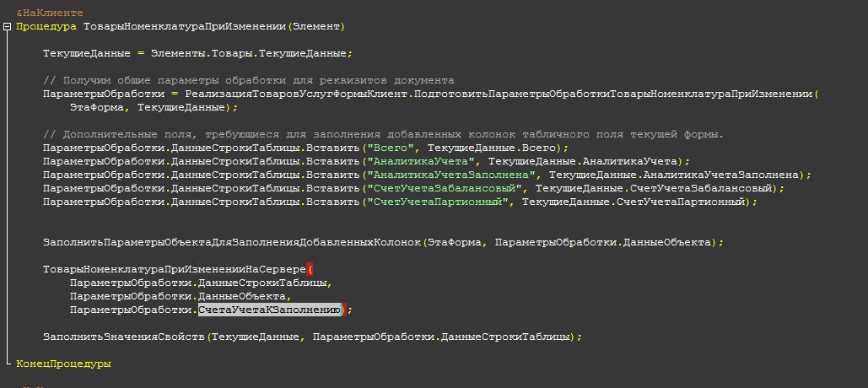The width and height of the screenshot is (868, 388).
Task: Click ПодготовитьПараметрыОбработкиТоварыНоменклатураПриИзменении method call
Action: point(613,94)
